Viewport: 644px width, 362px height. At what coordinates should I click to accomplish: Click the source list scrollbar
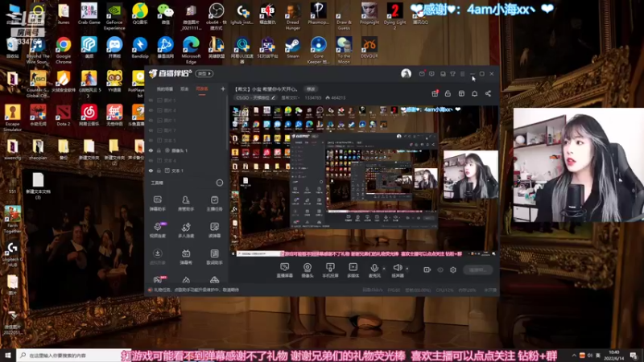(x=227, y=123)
